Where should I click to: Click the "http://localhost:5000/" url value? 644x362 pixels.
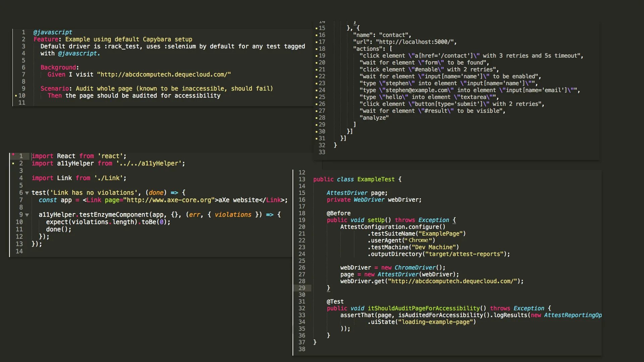coord(415,42)
